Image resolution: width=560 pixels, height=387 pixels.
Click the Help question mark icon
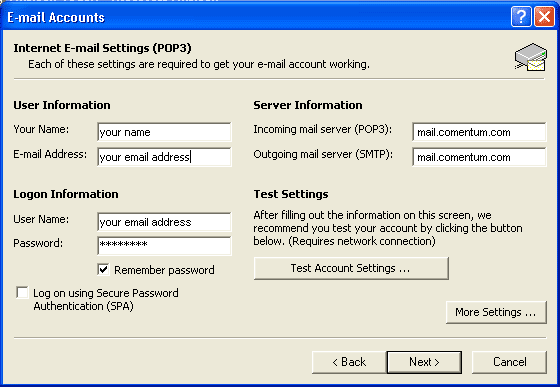[521, 17]
